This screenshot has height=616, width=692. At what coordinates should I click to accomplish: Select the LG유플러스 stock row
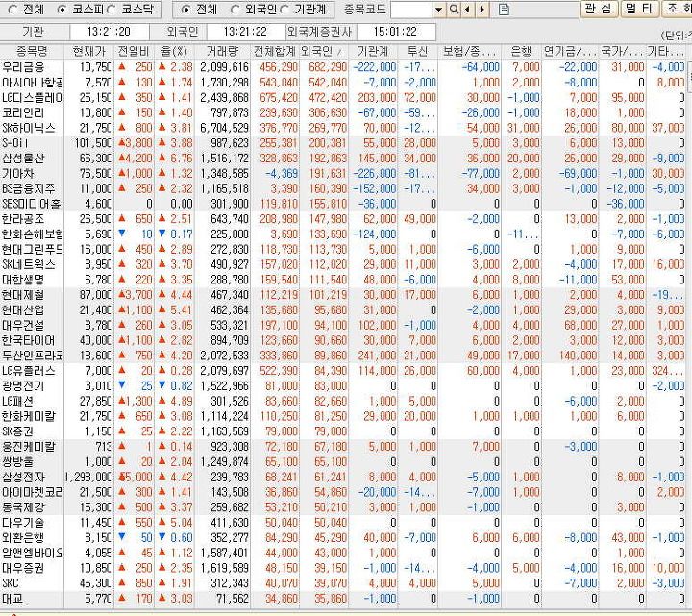pos(342,371)
